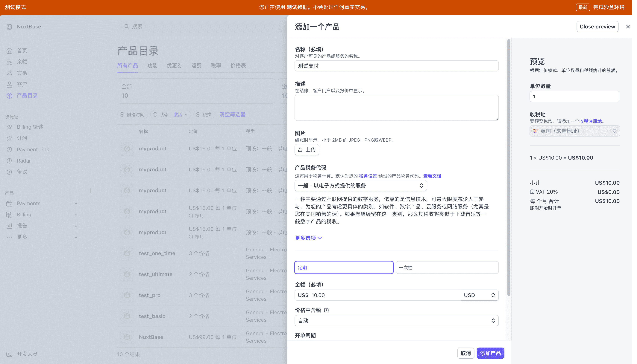Viewport: 637px width, 364px height.
Task: Click the 产品目录 box icon in sidebar
Action: [x=9, y=96]
